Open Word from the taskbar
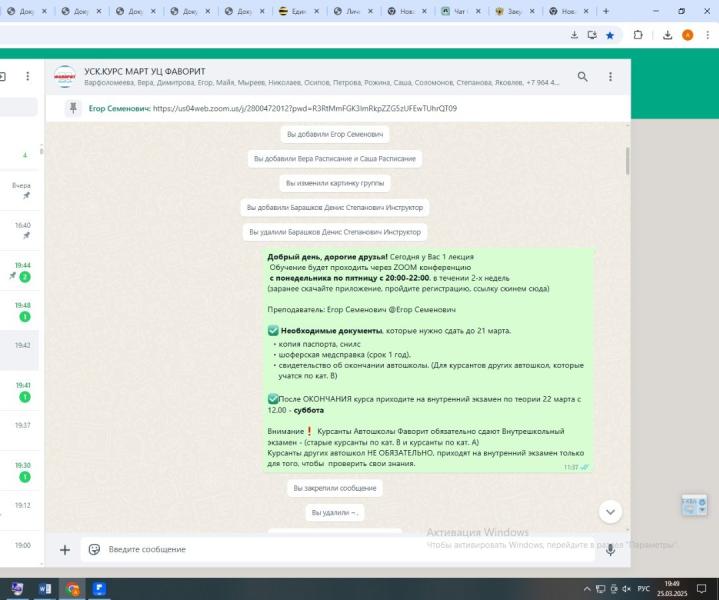This screenshot has width=719, height=600. tap(44, 589)
